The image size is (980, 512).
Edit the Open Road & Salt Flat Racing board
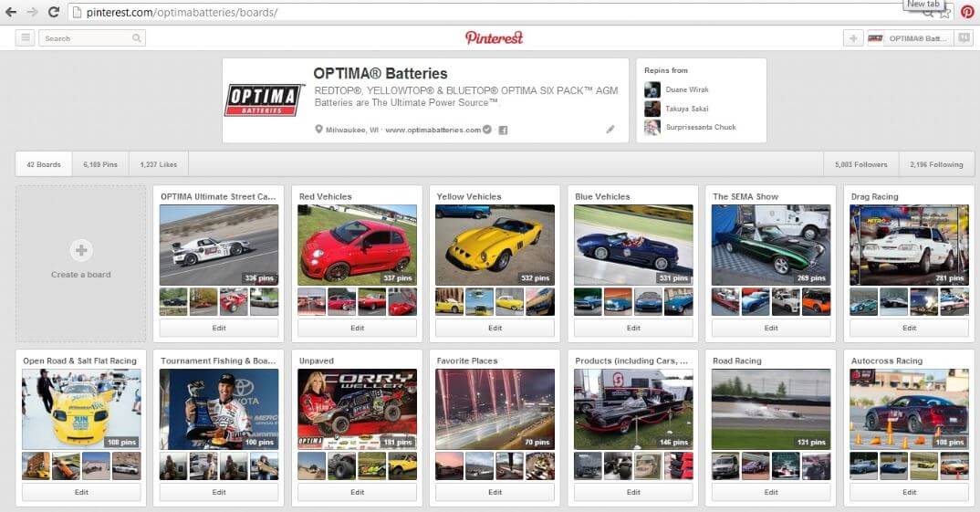(x=81, y=492)
